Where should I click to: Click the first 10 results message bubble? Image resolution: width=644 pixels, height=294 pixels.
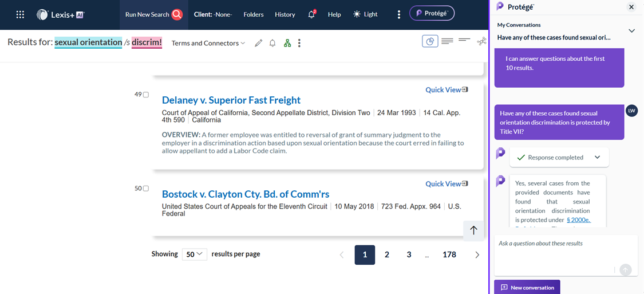click(559, 68)
